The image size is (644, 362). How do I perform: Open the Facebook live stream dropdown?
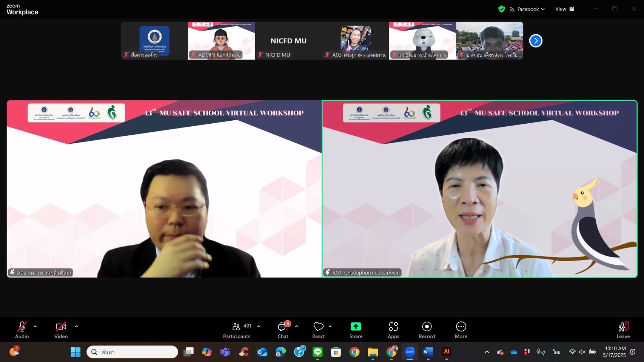[527, 9]
